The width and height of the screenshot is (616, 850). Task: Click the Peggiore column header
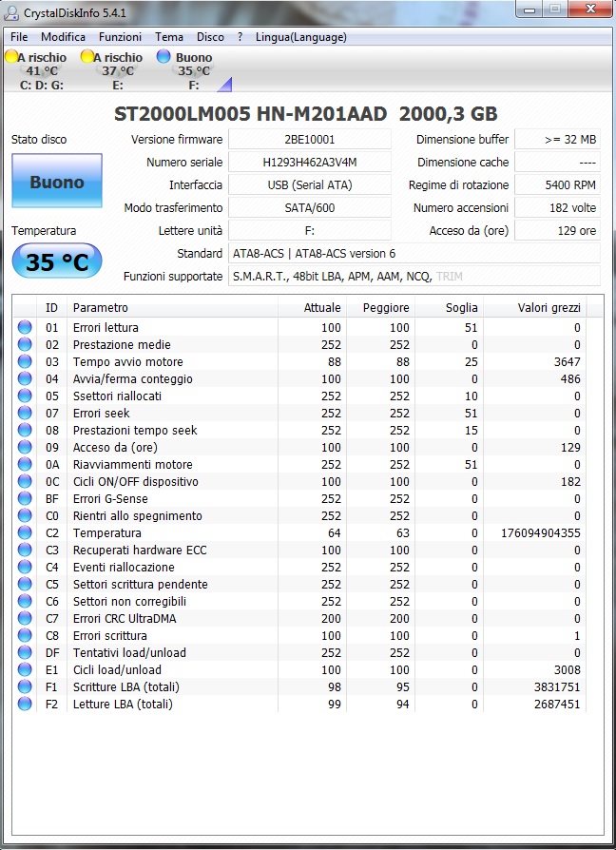[x=381, y=307]
